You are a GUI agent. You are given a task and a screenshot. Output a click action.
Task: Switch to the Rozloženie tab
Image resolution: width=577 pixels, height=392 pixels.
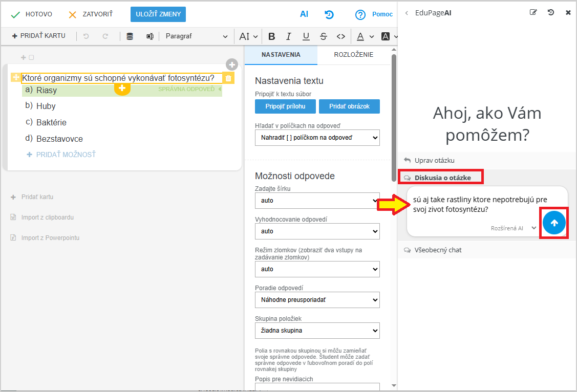pyautogui.click(x=353, y=55)
